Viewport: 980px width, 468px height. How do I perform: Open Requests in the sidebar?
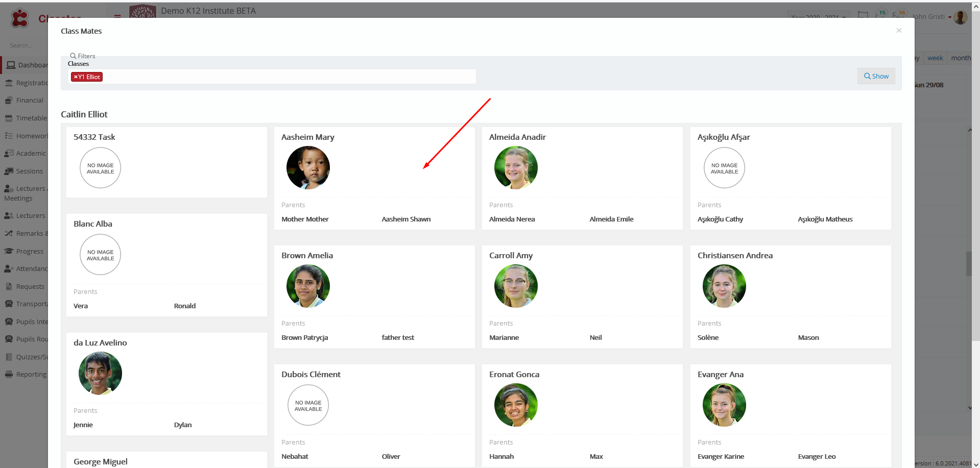pos(26,286)
